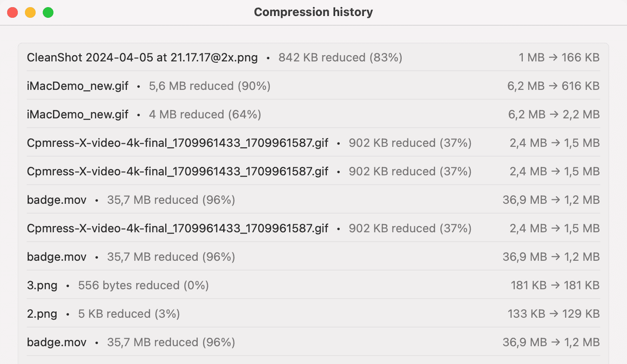Select the CleanShot 2024-04-05 png file name
Screen dimensions: 627x364
142,57
